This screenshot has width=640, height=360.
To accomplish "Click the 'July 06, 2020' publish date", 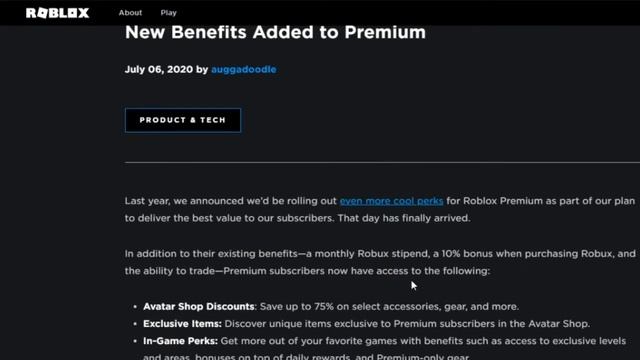I will click(159, 69).
